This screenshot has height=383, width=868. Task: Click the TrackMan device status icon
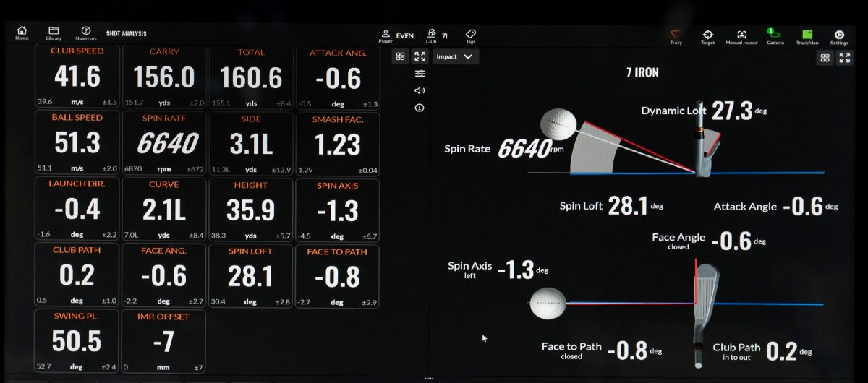point(807,35)
